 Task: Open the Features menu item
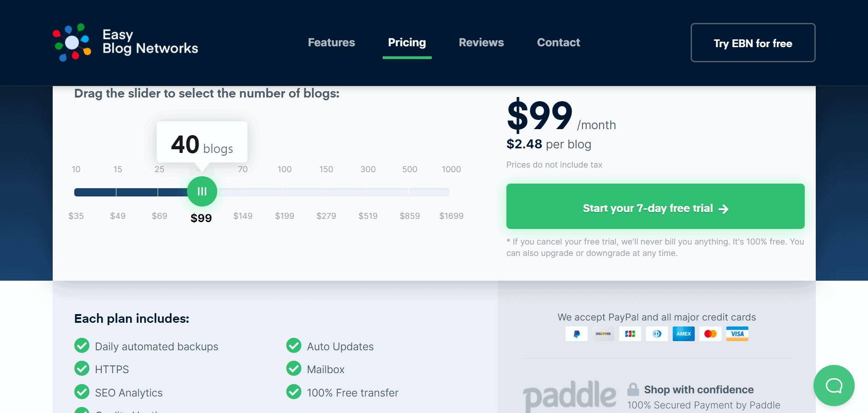coord(331,43)
